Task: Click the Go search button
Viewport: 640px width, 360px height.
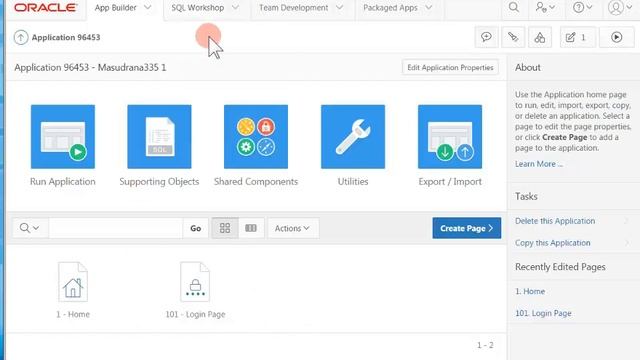Action: click(x=196, y=228)
